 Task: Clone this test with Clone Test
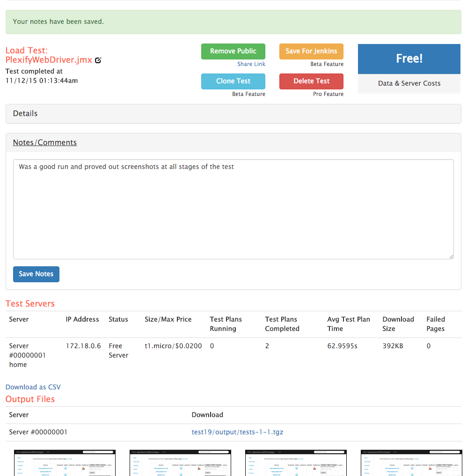tap(233, 81)
